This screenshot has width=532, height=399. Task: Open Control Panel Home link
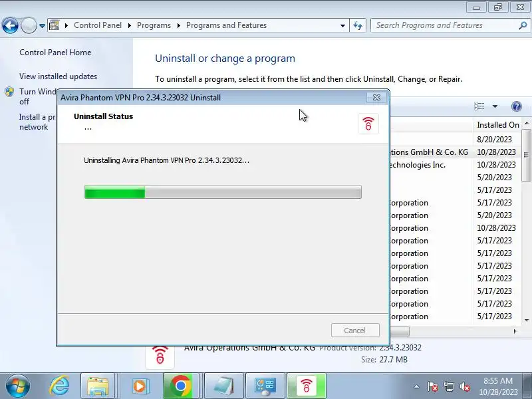[x=55, y=53]
